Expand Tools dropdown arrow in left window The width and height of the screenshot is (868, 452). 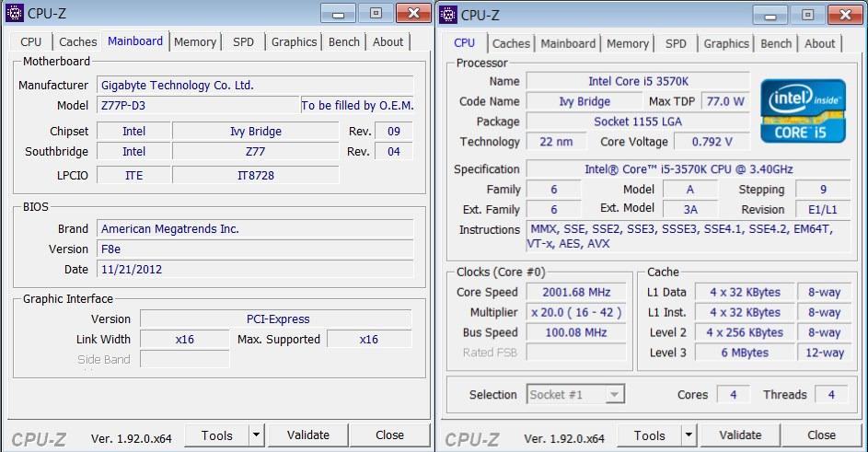[256, 436]
